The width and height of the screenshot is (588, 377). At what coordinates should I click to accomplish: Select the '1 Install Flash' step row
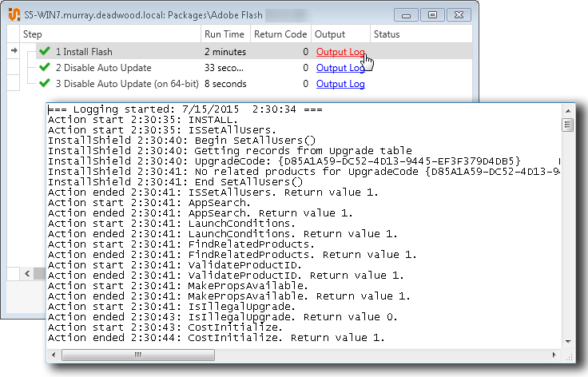120,52
